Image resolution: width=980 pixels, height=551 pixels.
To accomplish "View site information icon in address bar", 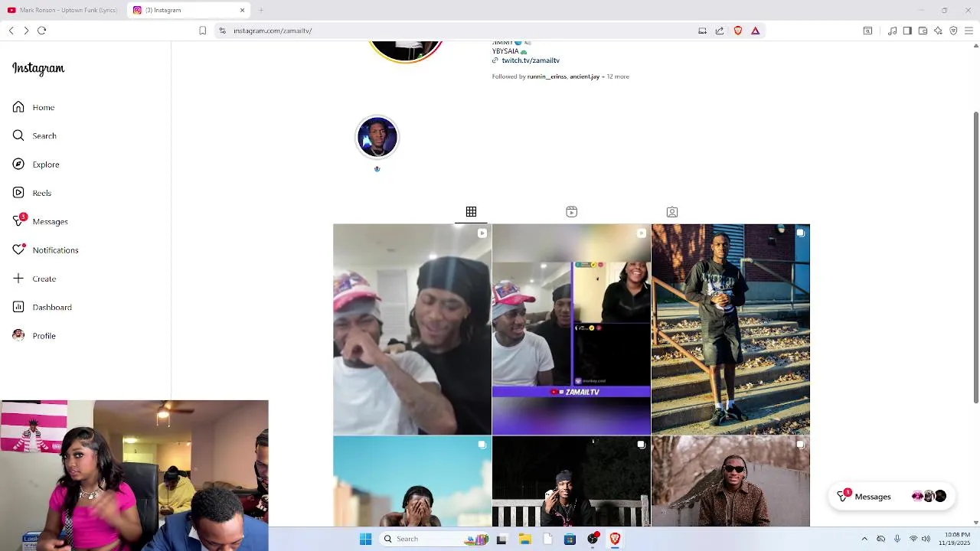I will point(222,31).
